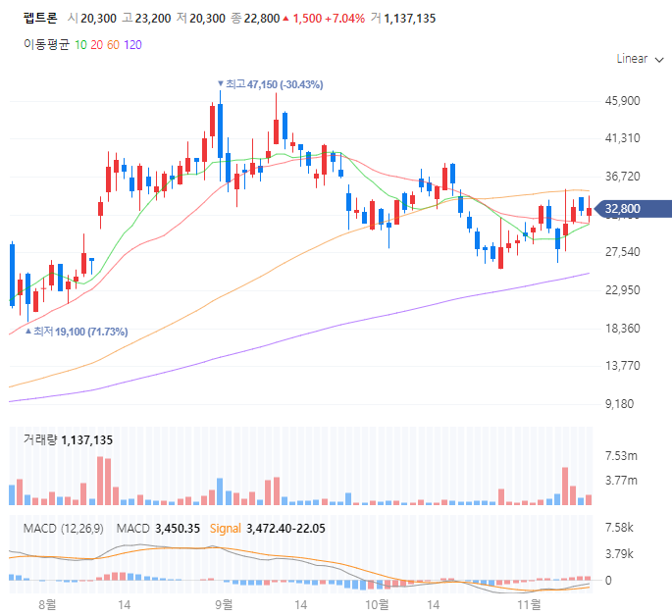
Task: Open the Linear scale dropdown
Action: 640,59
